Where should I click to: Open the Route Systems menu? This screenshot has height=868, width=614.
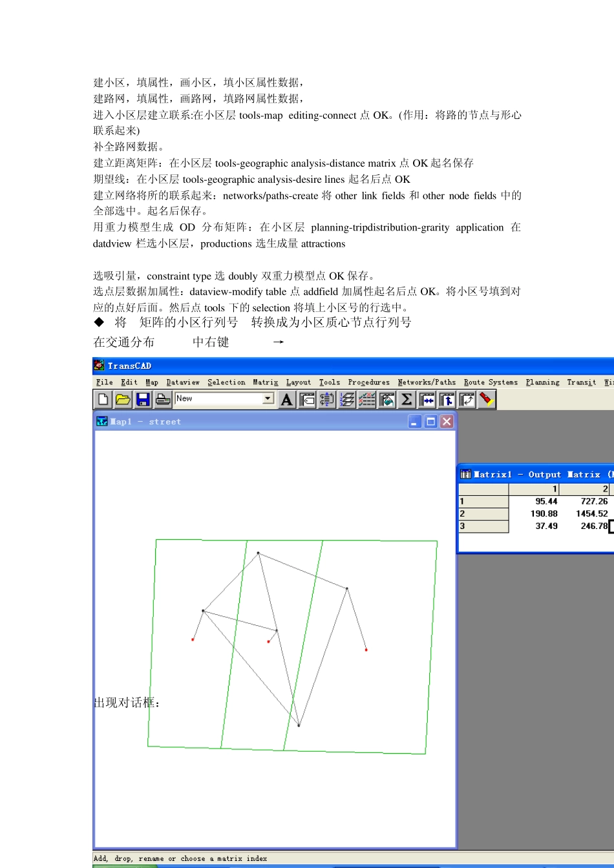tap(491, 382)
